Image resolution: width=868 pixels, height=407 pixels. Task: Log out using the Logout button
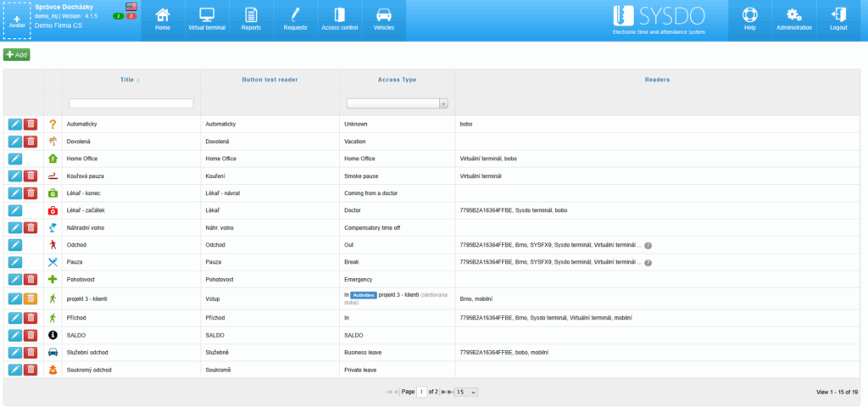pos(838,20)
